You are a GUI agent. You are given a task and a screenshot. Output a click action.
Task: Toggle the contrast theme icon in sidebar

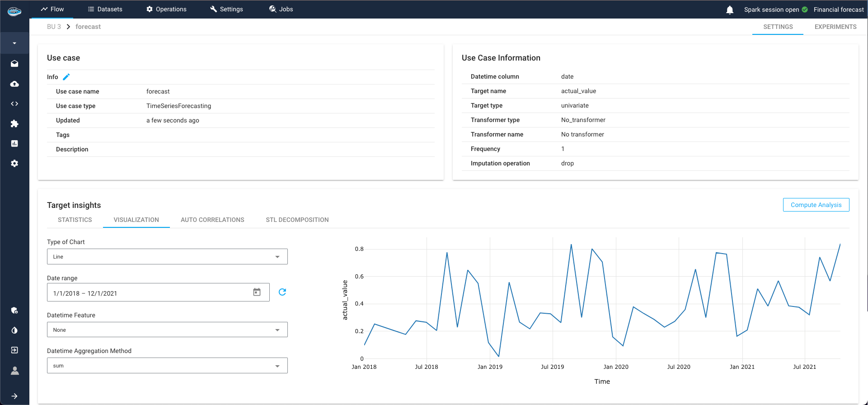(x=14, y=330)
